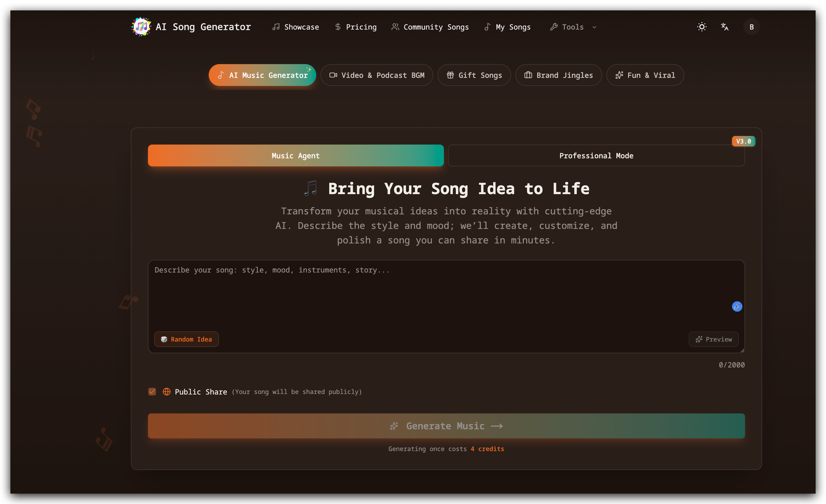Open the Fun & Viral sparkle category

(x=620, y=75)
